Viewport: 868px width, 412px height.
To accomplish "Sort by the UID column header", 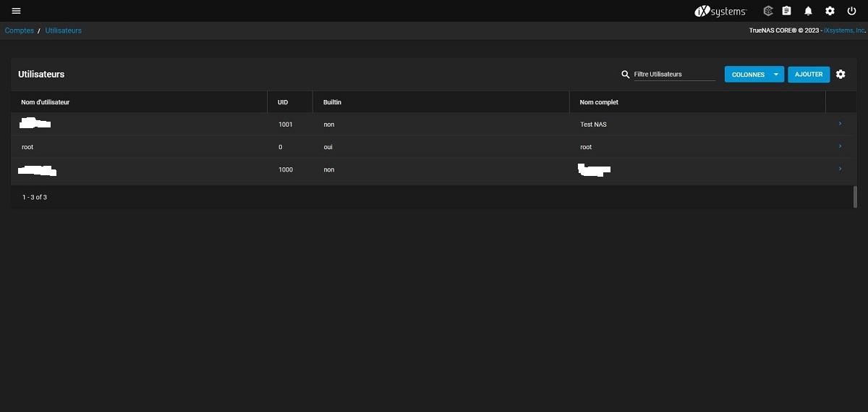I will tap(283, 102).
